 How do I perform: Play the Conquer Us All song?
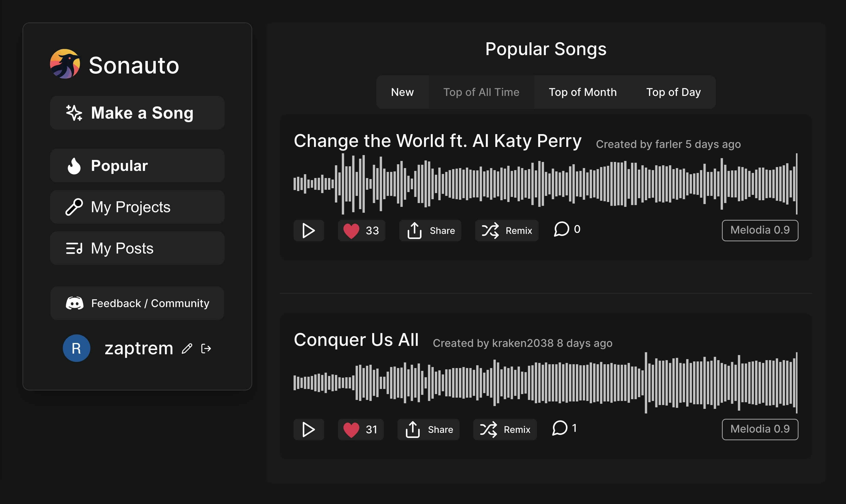click(x=309, y=430)
